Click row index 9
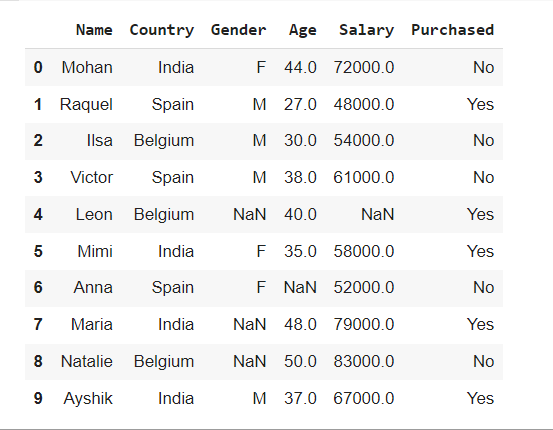This screenshot has width=553, height=430. (x=38, y=399)
